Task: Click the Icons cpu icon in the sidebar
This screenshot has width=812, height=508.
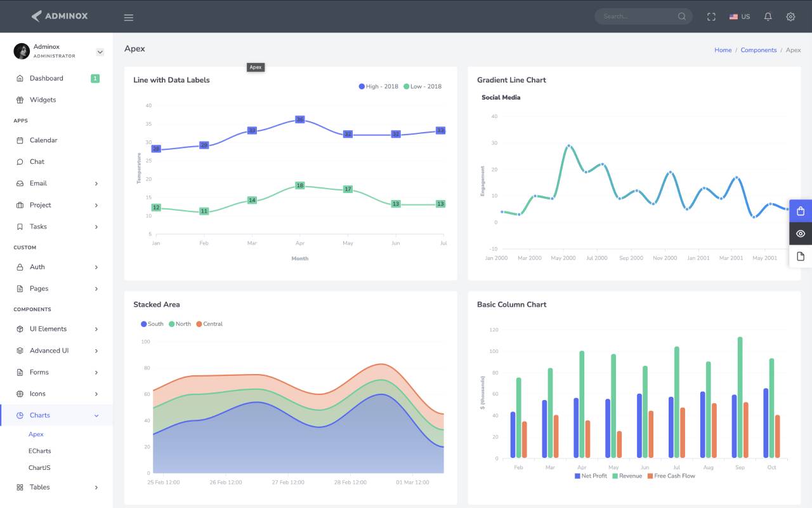Action: coord(20,394)
